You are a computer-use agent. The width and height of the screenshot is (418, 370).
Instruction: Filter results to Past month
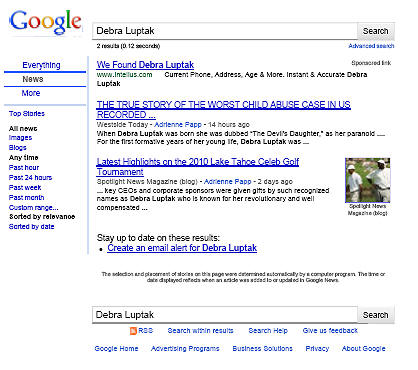pos(26,197)
